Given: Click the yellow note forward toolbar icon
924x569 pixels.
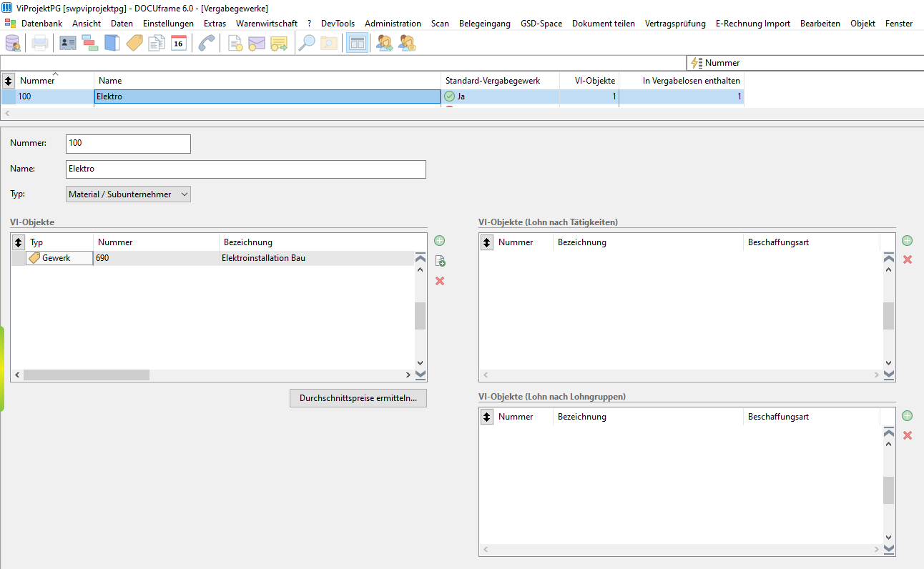Looking at the screenshot, I should click(279, 43).
